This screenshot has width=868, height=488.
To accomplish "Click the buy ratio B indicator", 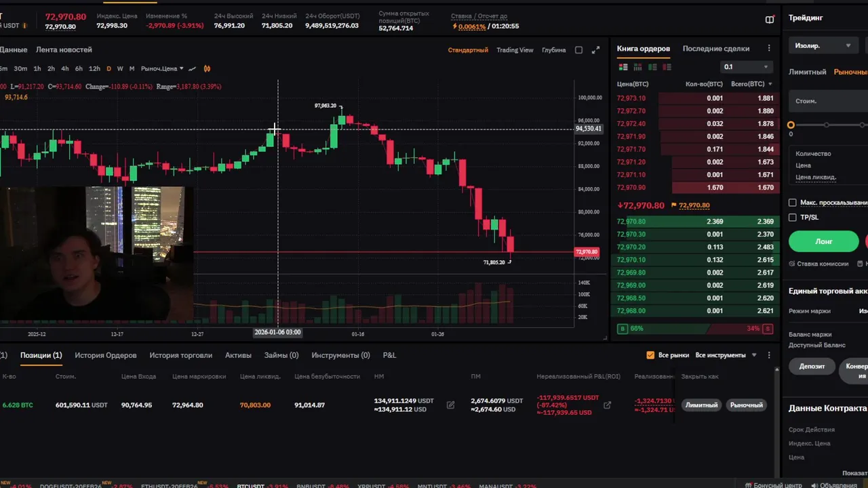I will [x=623, y=329].
